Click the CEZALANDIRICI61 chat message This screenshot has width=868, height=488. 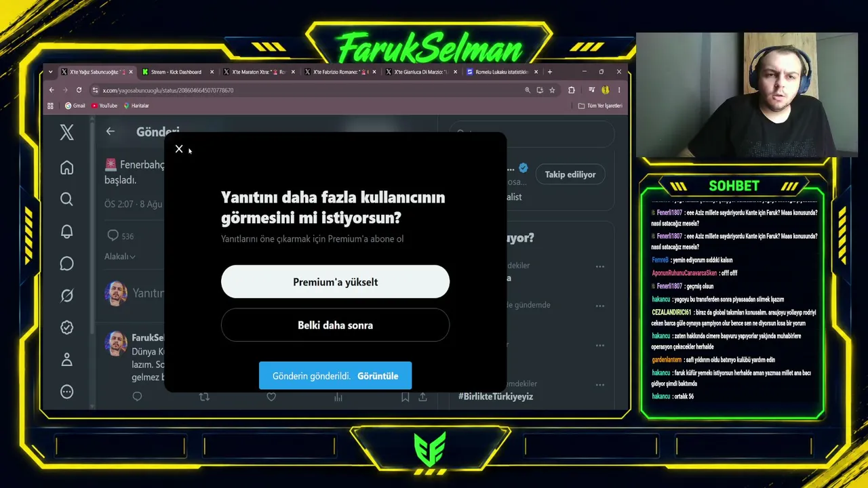click(734, 318)
